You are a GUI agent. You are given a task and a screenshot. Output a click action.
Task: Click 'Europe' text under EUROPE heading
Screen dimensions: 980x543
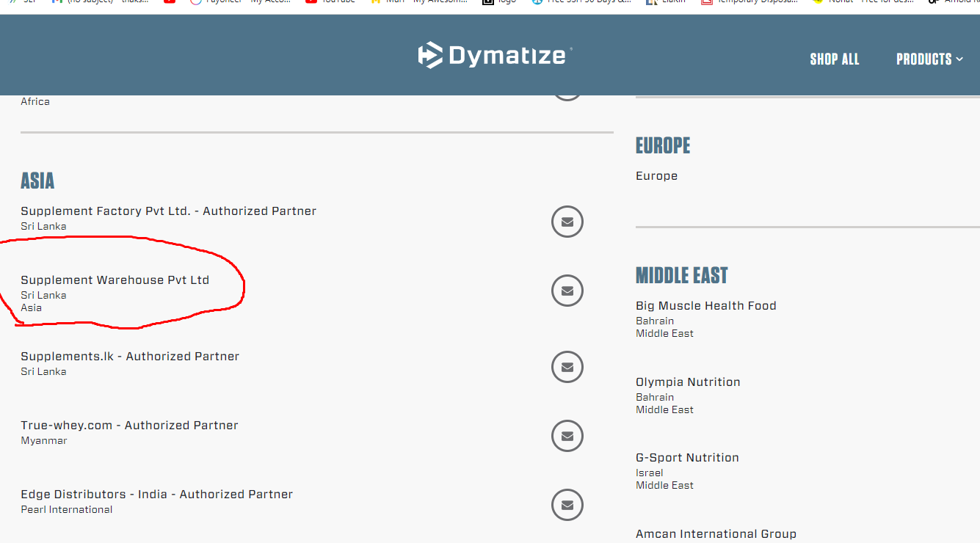coord(656,176)
